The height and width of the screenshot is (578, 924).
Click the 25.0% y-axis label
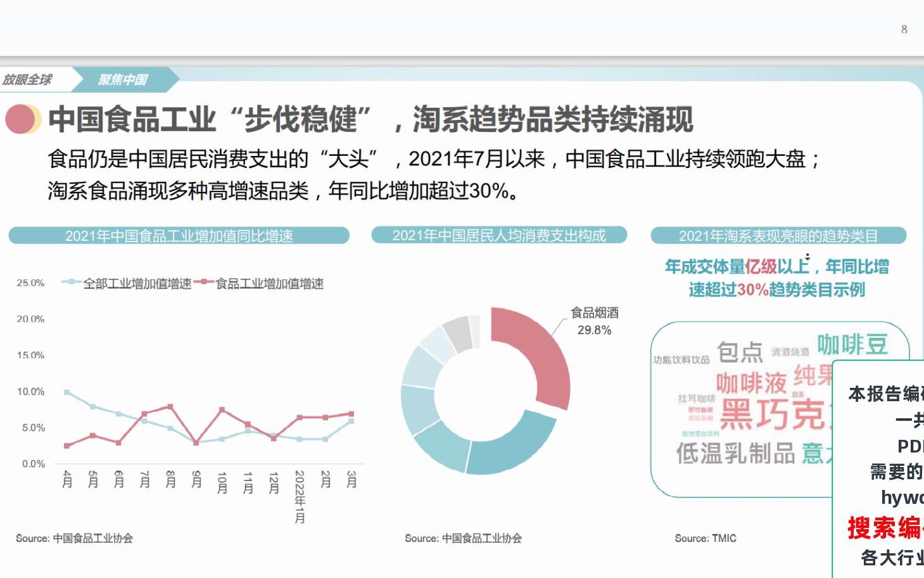30,283
